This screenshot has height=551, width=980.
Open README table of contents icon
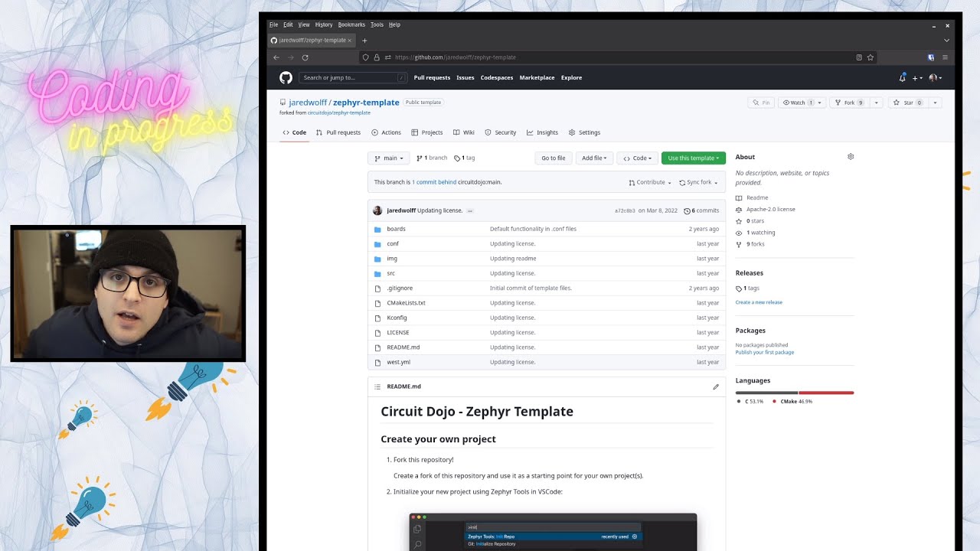pos(377,386)
